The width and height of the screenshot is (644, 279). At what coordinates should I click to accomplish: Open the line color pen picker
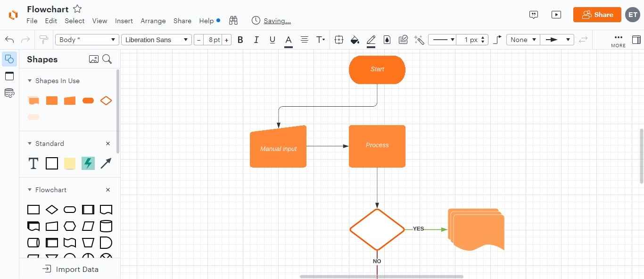click(371, 41)
